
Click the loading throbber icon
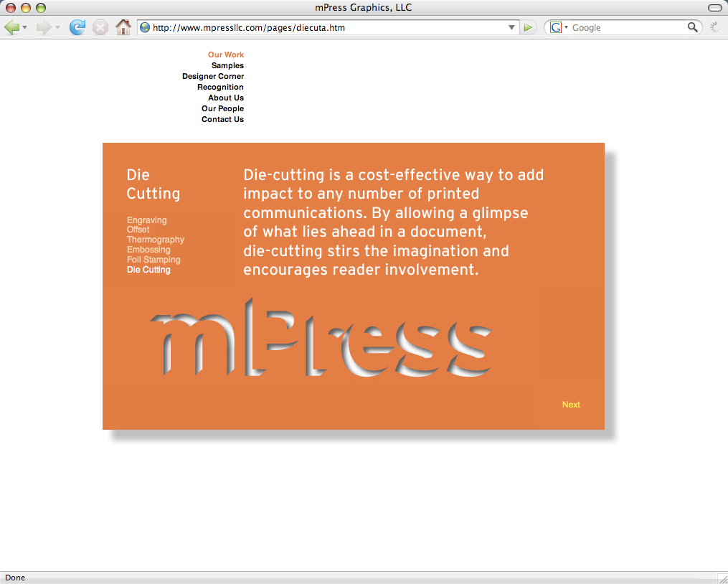(x=716, y=27)
